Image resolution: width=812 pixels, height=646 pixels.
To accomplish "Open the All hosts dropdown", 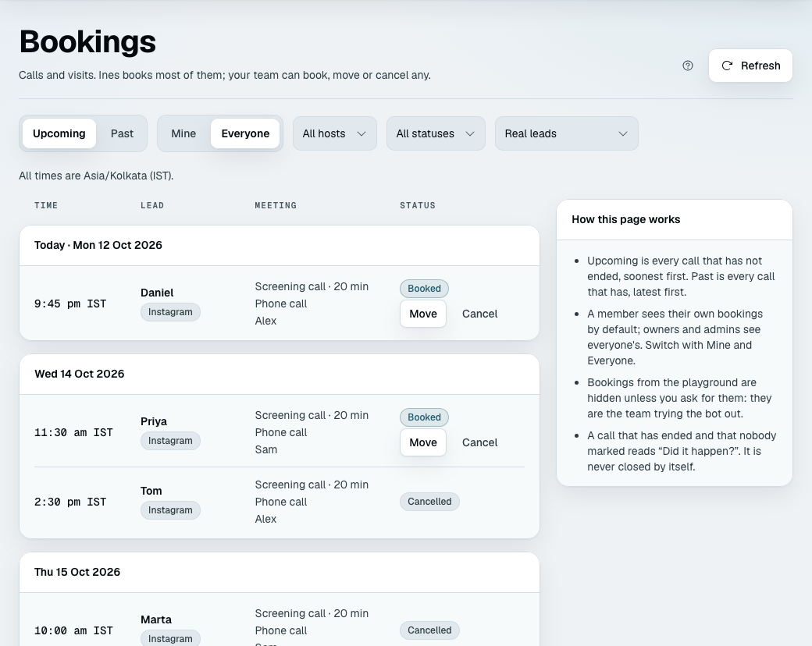I will tap(334, 133).
